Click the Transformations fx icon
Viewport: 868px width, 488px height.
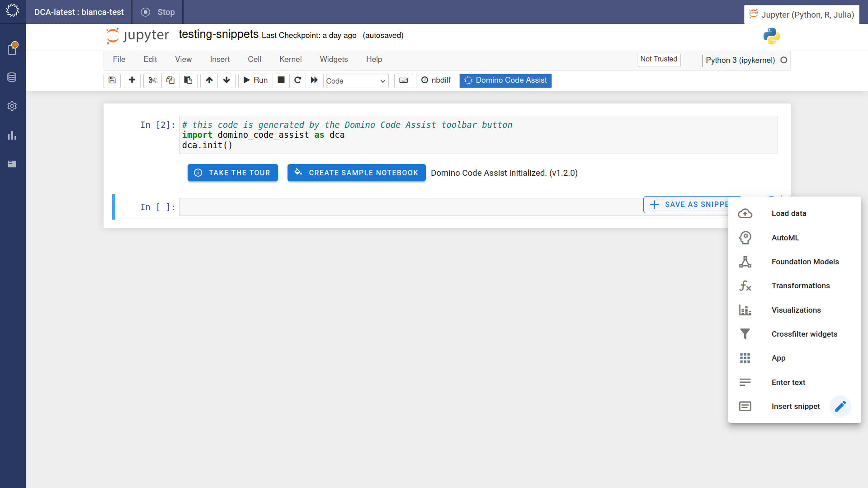click(745, 286)
